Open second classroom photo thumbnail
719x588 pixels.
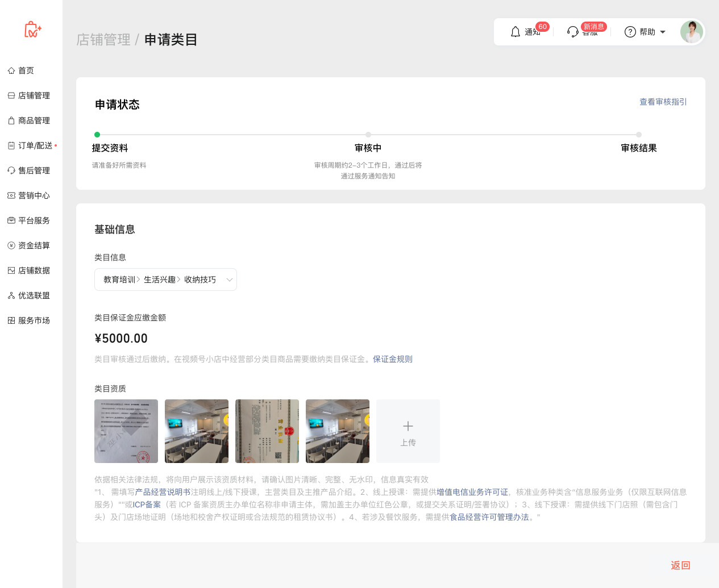click(x=197, y=431)
